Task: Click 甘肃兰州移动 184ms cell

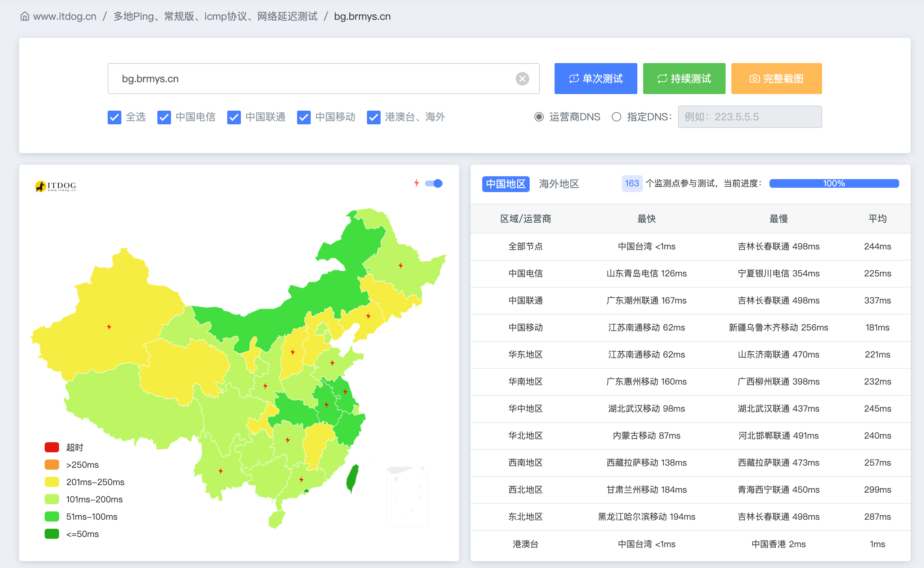Action: [647, 490]
